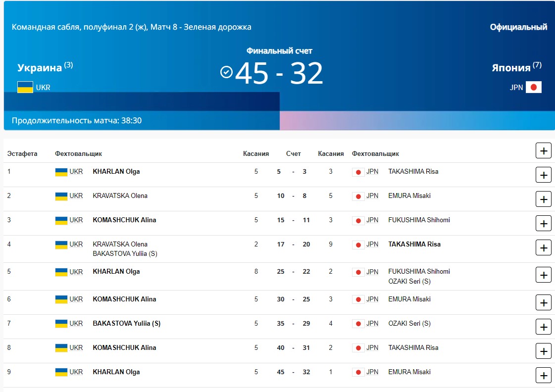Expand relay 8 details with score 40-31
Viewport: 555px width, 392px height.
pyautogui.click(x=543, y=351)
